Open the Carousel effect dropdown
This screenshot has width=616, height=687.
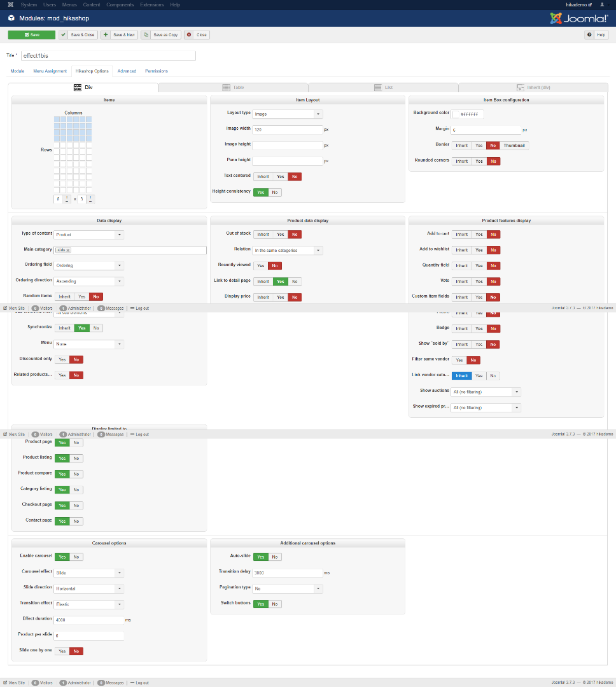click(89, 573)
